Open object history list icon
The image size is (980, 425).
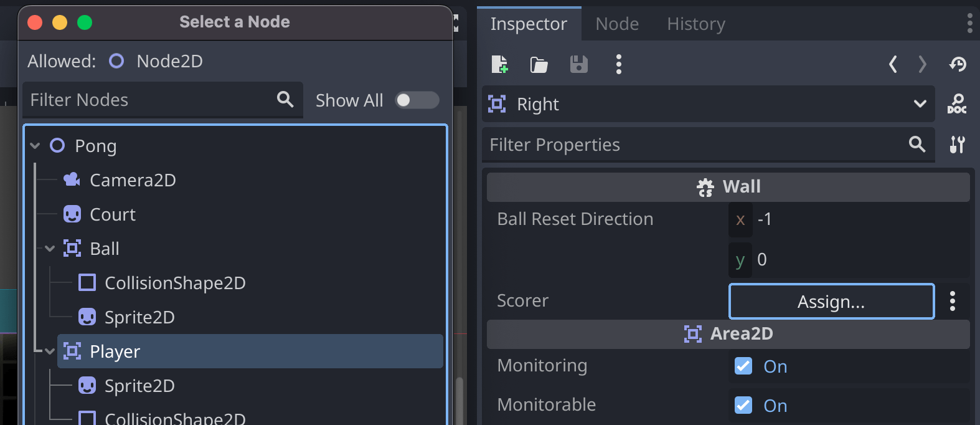[x=958, y=64]
